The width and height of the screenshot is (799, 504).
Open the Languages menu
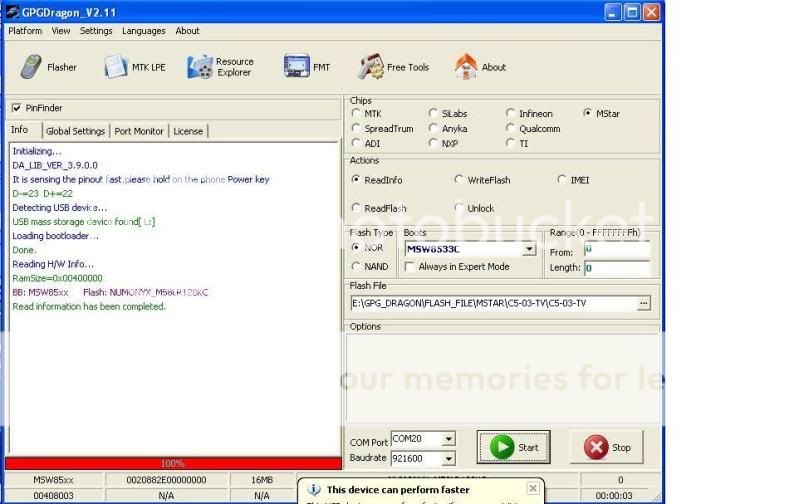[x=144, y=31]
